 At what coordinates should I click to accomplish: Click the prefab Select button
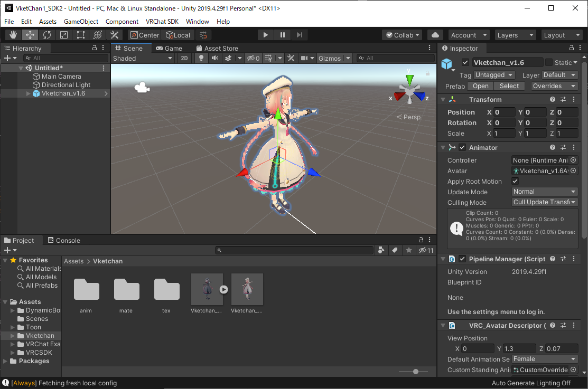(509, 86)
